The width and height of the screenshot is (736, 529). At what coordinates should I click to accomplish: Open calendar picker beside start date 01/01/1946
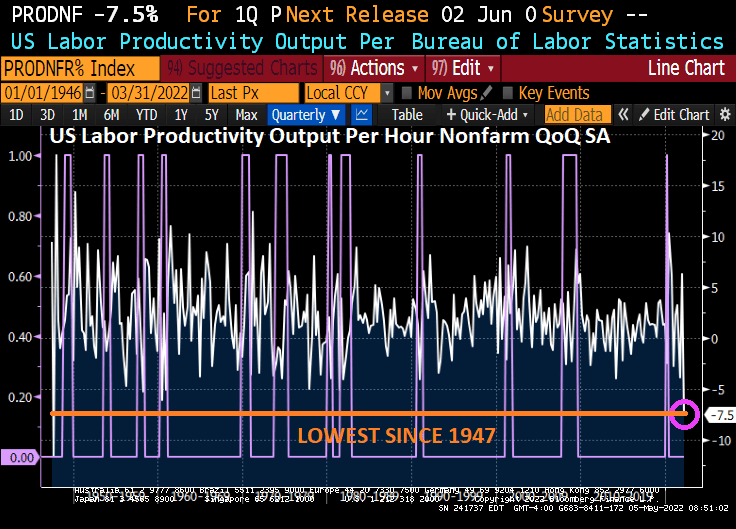pos(90,92)
